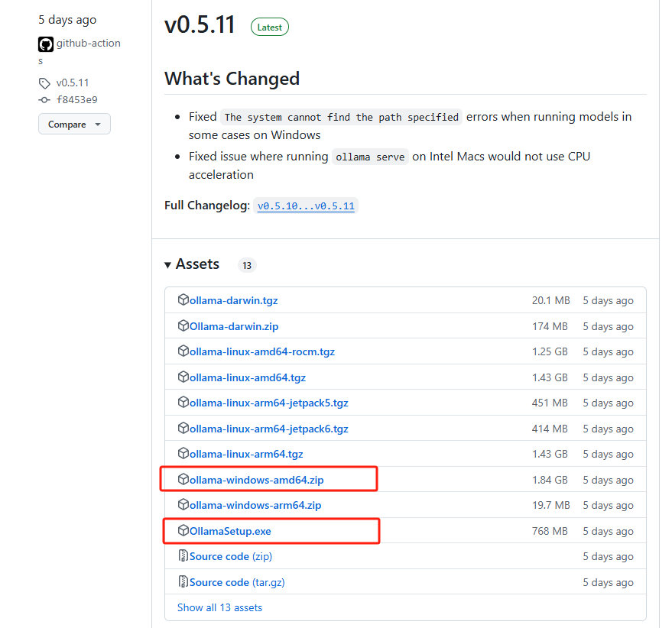672x628 pixels.
Task: Click the tag icon beside v0.5.11
Action: (x=44, y=83)
